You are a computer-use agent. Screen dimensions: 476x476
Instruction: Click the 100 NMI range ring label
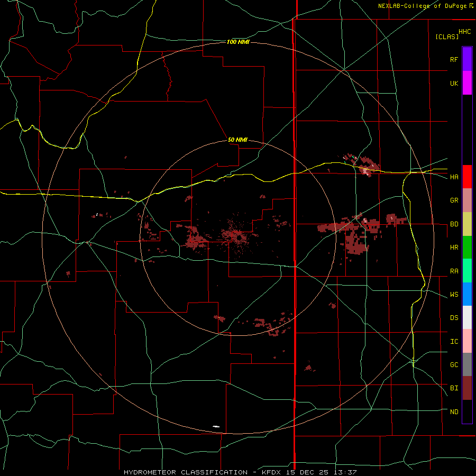(x=238, y=42)
